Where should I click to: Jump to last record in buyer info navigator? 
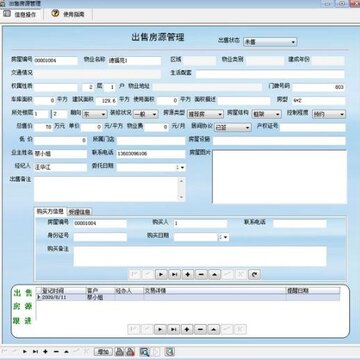tap(174, 274)
